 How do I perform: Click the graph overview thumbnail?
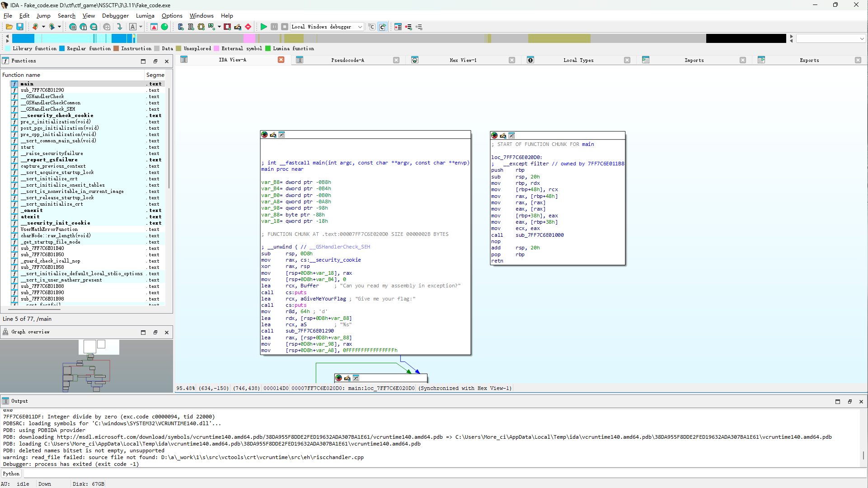coord(86,365)
